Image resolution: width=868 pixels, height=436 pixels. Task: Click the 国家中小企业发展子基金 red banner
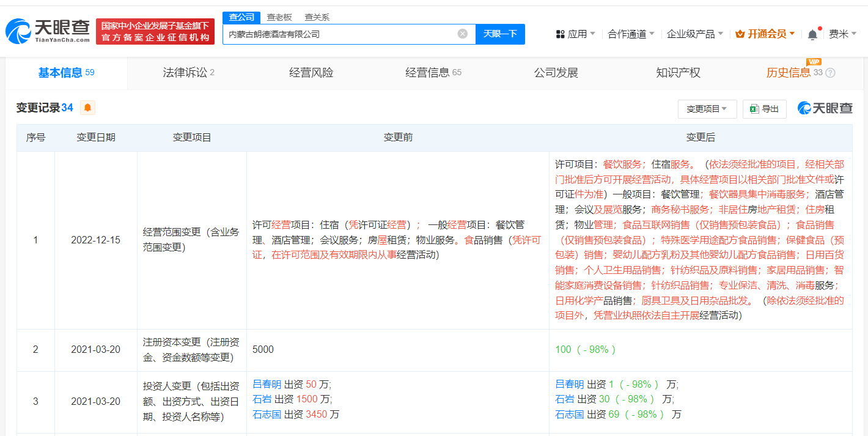[x=155, y=31]
